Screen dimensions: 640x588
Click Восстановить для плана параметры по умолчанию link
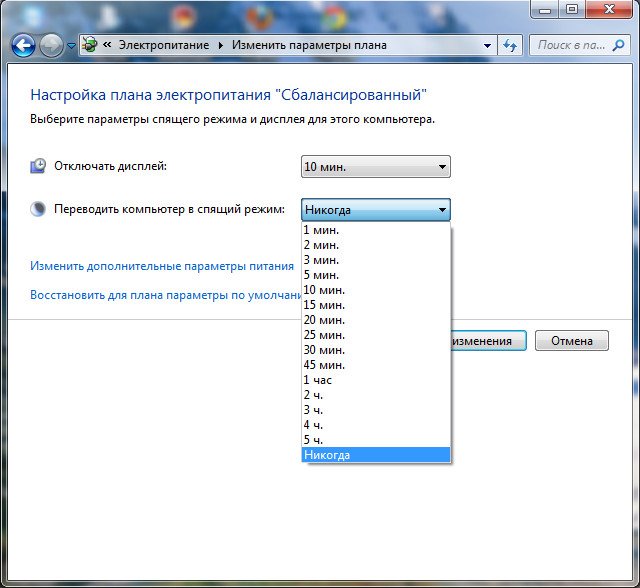click(x=166, y=295)
